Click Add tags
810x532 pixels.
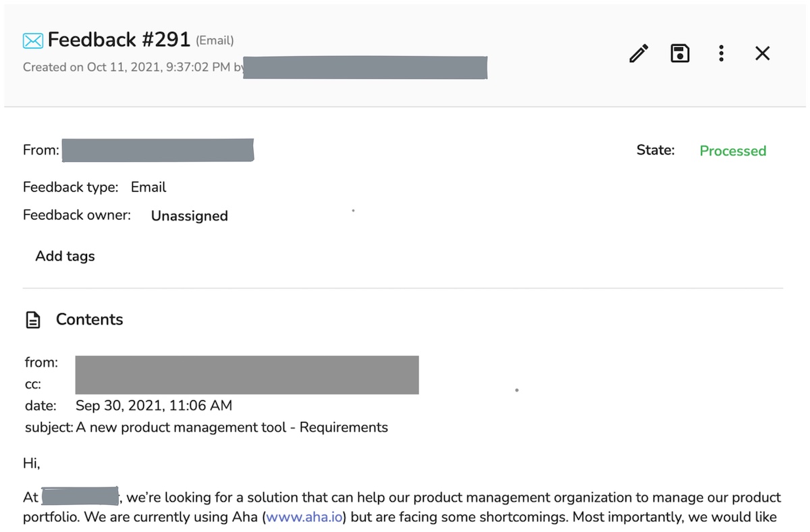65,256
